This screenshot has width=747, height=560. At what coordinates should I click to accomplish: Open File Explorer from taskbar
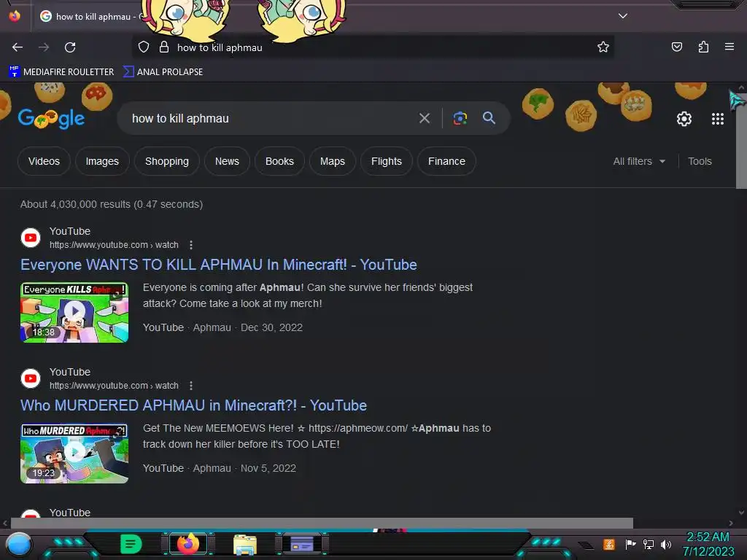pos(245,544)
